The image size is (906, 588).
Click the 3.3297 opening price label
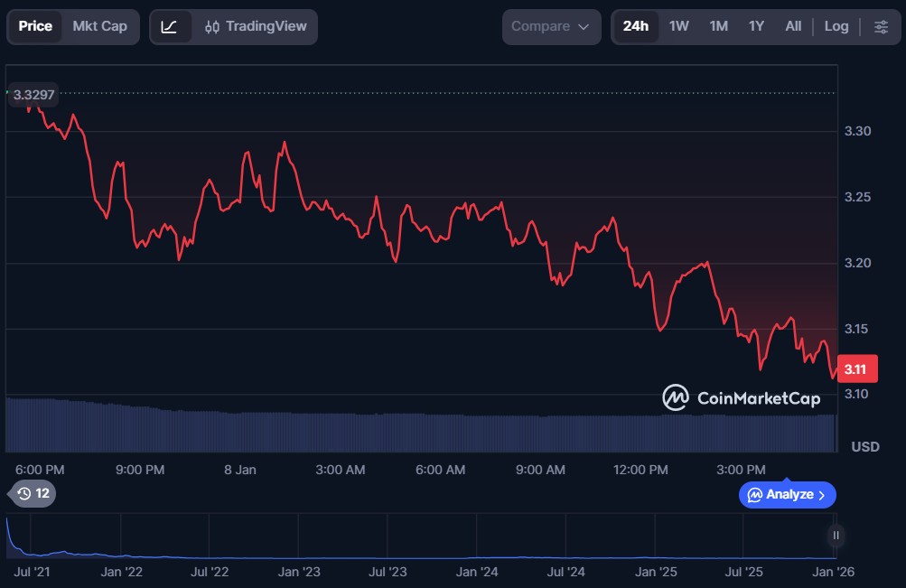pos(33,94)
